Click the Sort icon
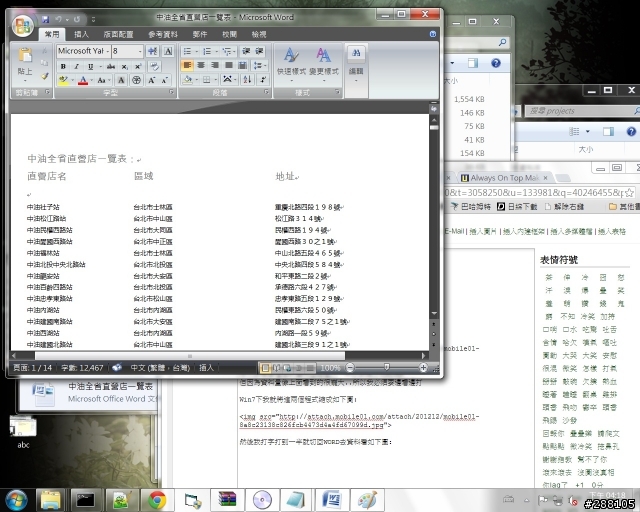Image resolution: width=640 pixels, height=512 pixels. (x=247, y=79)
